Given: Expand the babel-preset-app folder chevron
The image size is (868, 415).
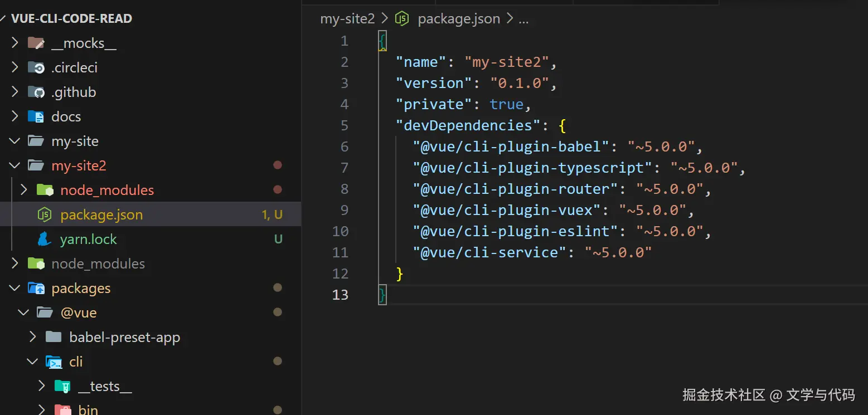Looking at the screenshot, I should (x=33, y=337).
